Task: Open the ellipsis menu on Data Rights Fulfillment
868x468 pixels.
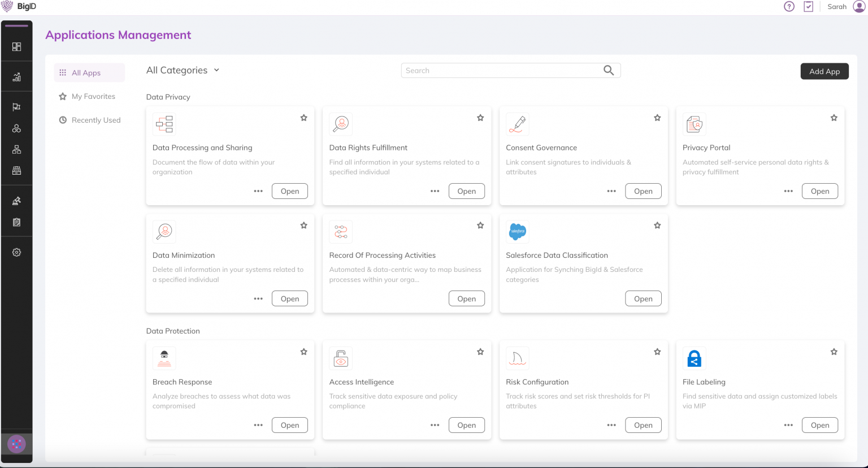Action: (435, 191)
